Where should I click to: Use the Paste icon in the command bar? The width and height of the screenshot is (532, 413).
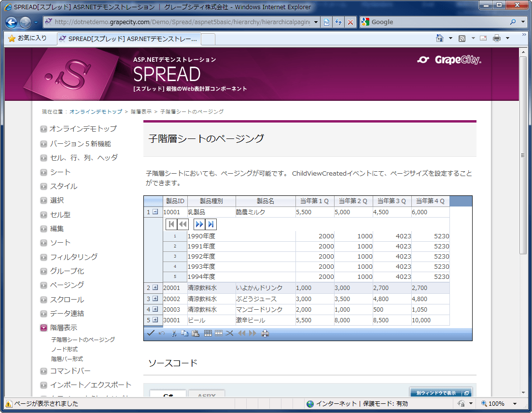[x=196, y=333]
